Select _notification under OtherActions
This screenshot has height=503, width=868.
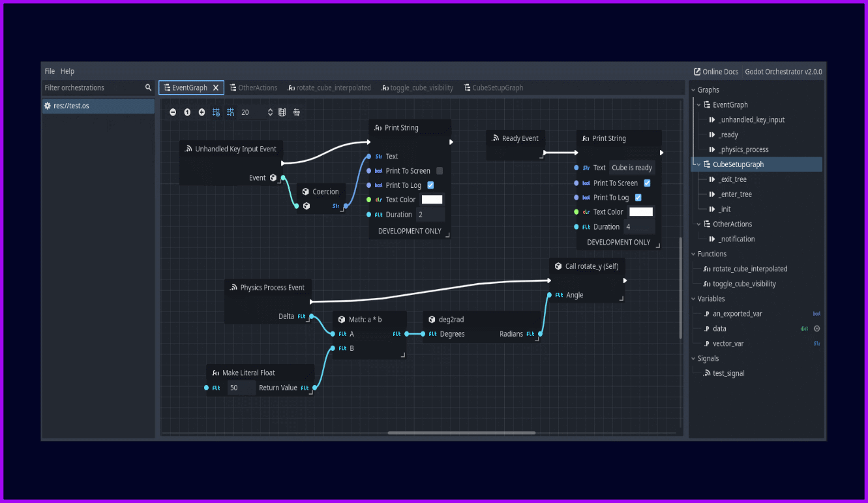(736, 239)
